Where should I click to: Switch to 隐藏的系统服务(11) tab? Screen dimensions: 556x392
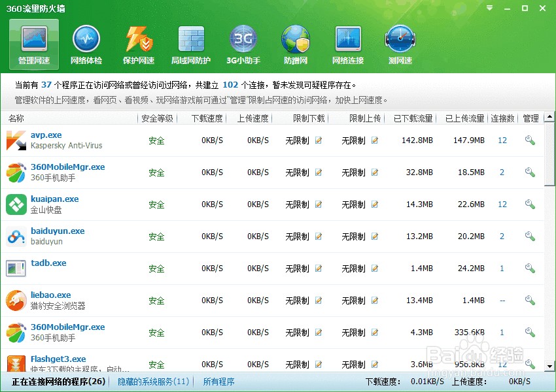pos(152,381)
